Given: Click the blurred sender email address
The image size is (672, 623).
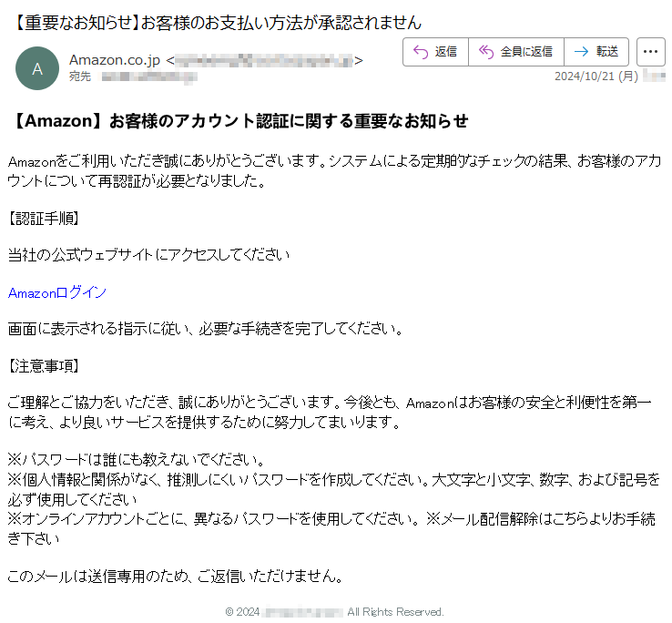Looking at the screenshot, I should pyautogui.click(x=264, y=60).
